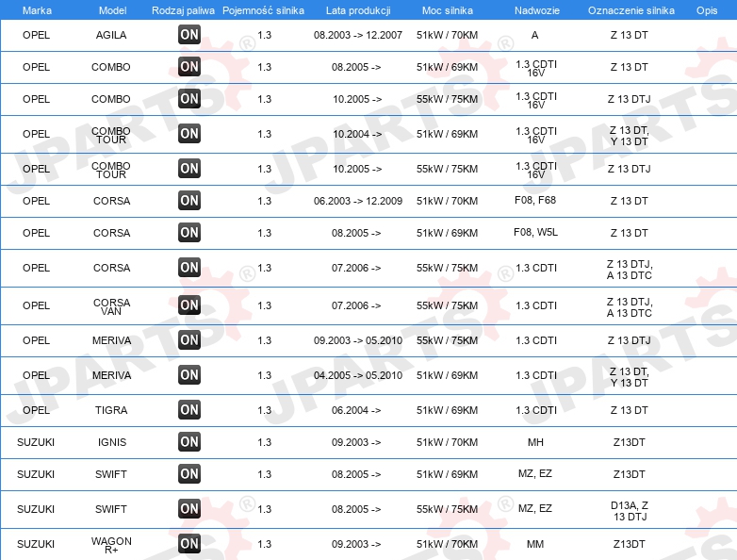Viewport: 737px width, 560px height.
Task: Click ON icon in COMBO 08.2005 row
Action: pos(189,66)
